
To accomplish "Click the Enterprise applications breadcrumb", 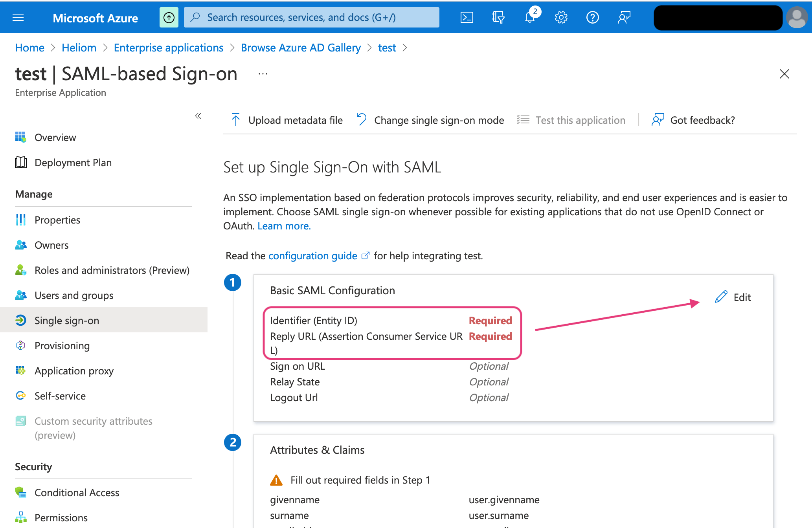I will [169, 48].
